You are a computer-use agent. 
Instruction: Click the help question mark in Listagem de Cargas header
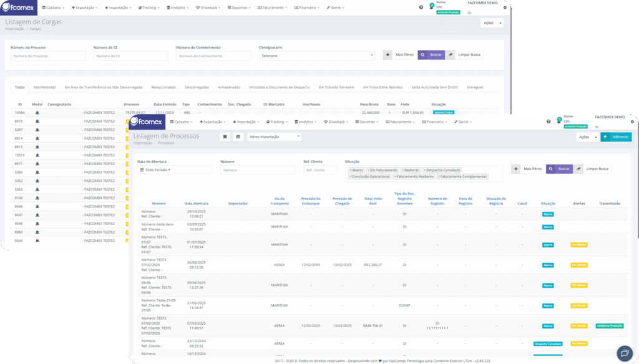pos(421,7)
